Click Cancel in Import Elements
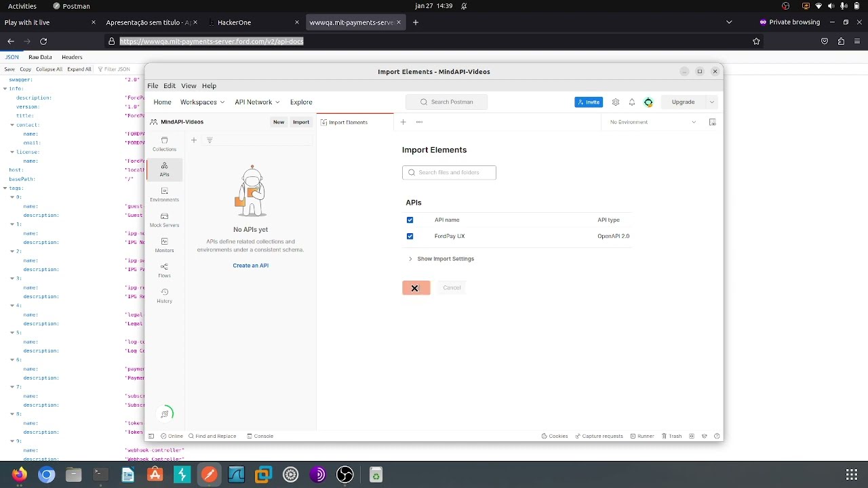868x488 pixels. coord(452,288)
